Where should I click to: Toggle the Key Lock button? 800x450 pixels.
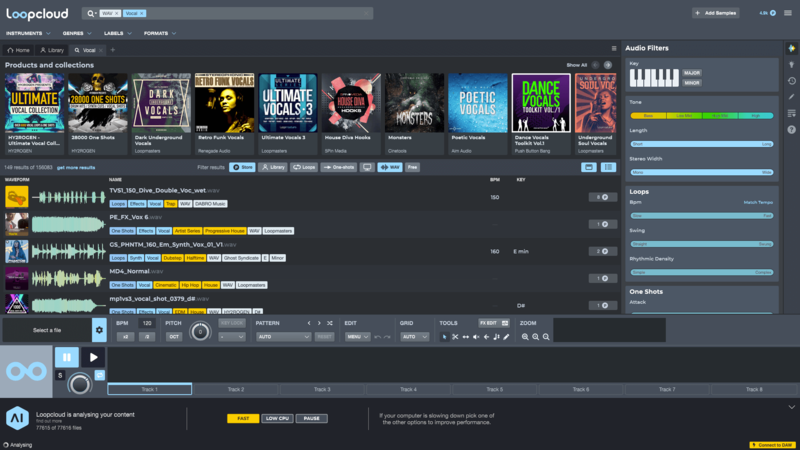coord(232,323)
